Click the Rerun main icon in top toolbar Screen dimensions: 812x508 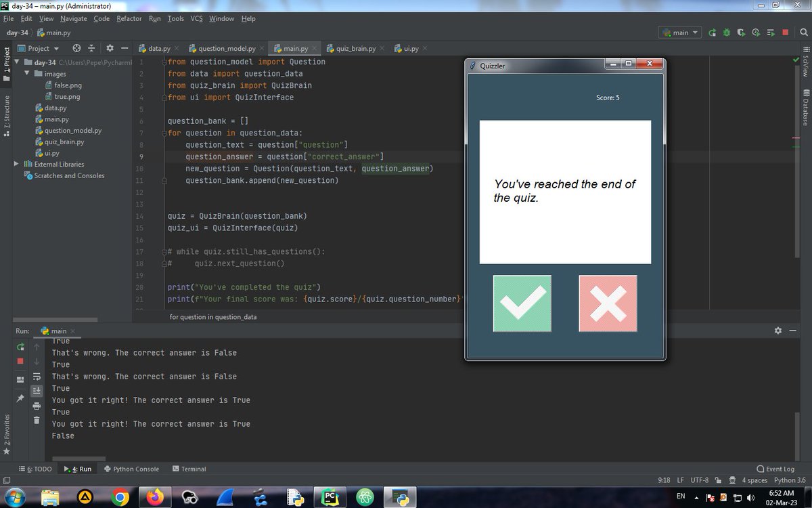click(713, 32)
